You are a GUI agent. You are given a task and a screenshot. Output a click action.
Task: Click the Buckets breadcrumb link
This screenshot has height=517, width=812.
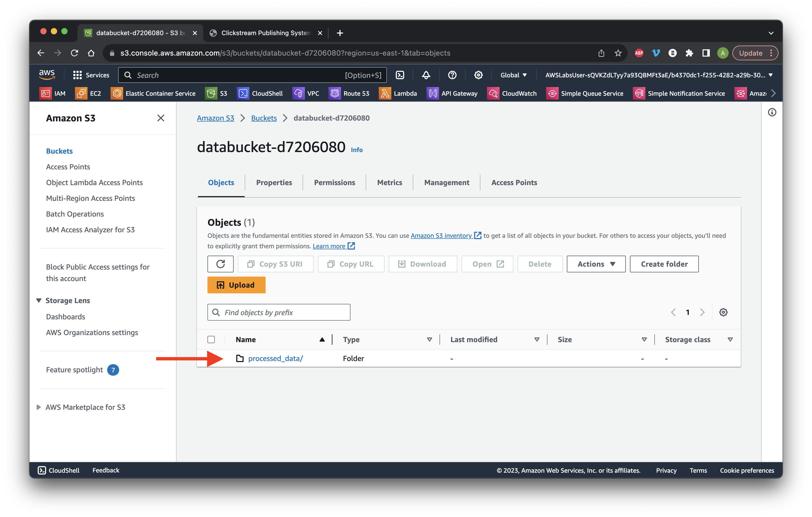[x=264, y=118]
